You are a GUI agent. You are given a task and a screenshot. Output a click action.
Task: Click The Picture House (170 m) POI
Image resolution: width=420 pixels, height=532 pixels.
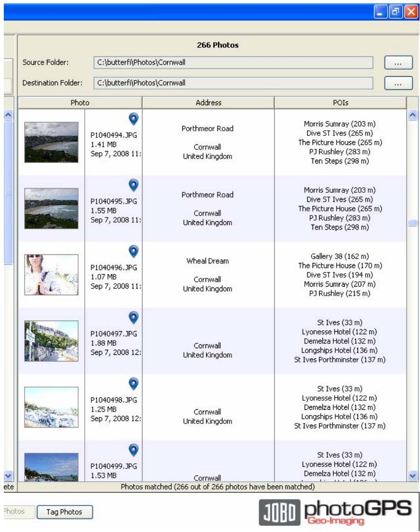tap(340, 266)
